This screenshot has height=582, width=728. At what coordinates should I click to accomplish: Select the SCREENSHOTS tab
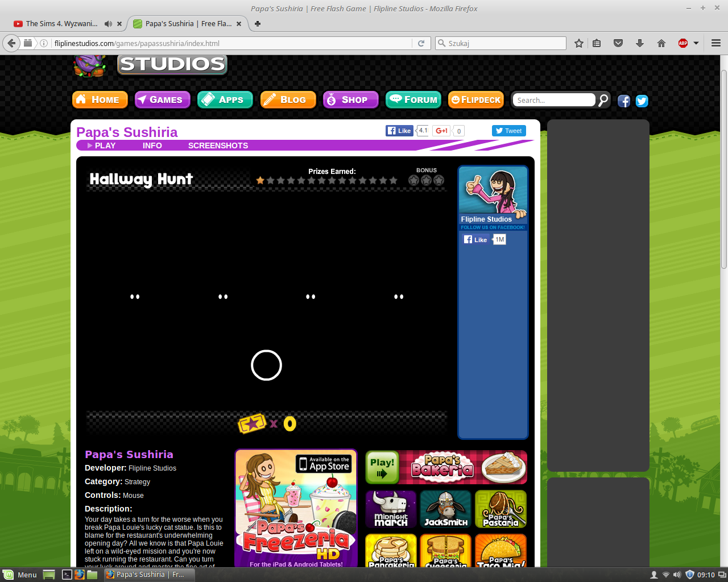[x=218, y=145]
